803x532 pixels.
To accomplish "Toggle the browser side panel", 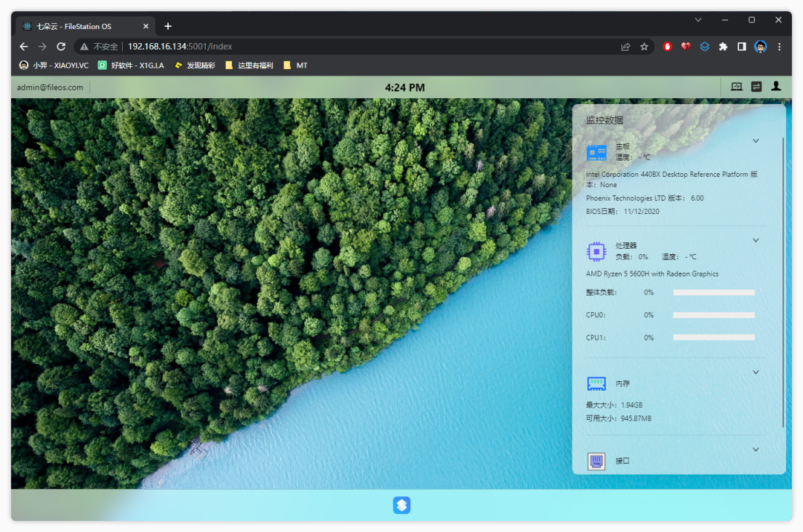I will click(x=741, y=47).
